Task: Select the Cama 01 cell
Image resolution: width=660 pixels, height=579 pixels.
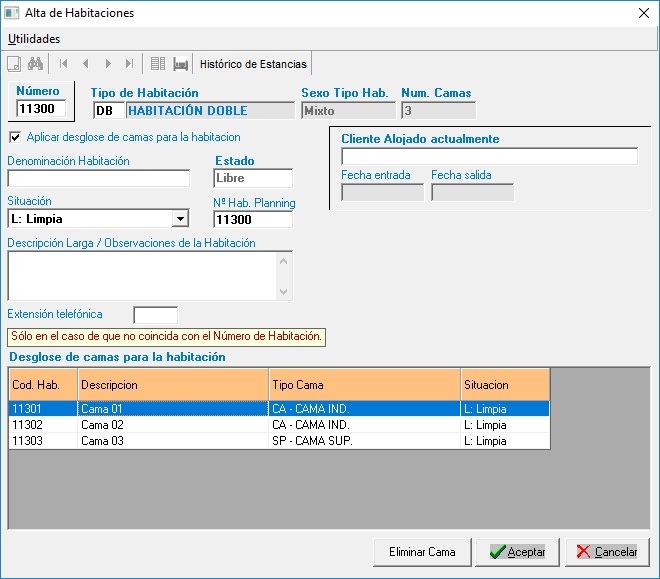Action: coord(173,409)
